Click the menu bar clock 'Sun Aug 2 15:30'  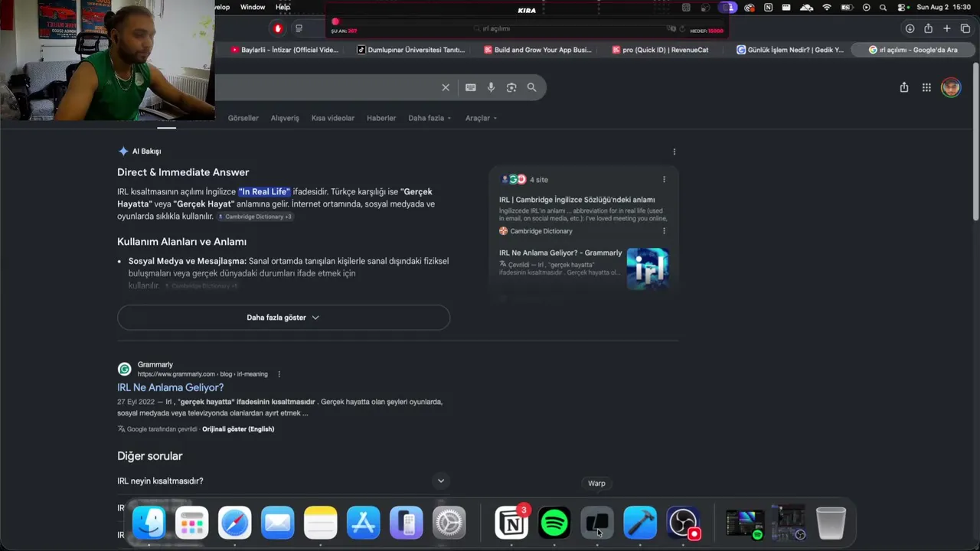click(944, 8)
